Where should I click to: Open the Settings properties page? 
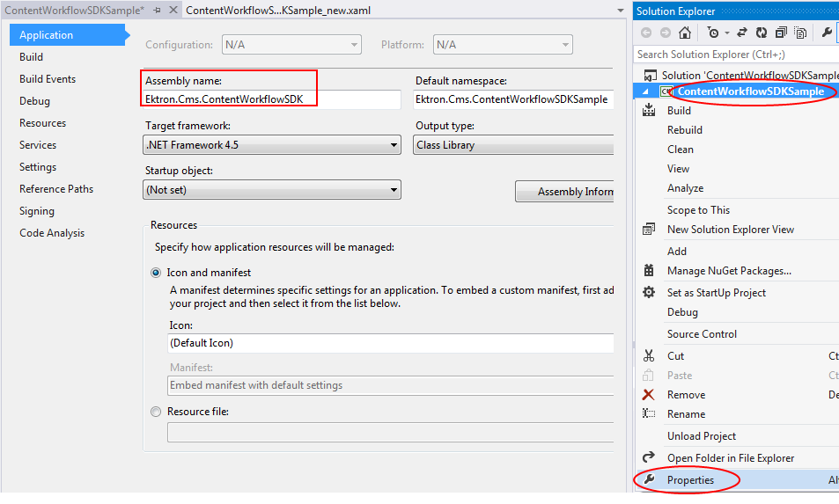[38, 167]
